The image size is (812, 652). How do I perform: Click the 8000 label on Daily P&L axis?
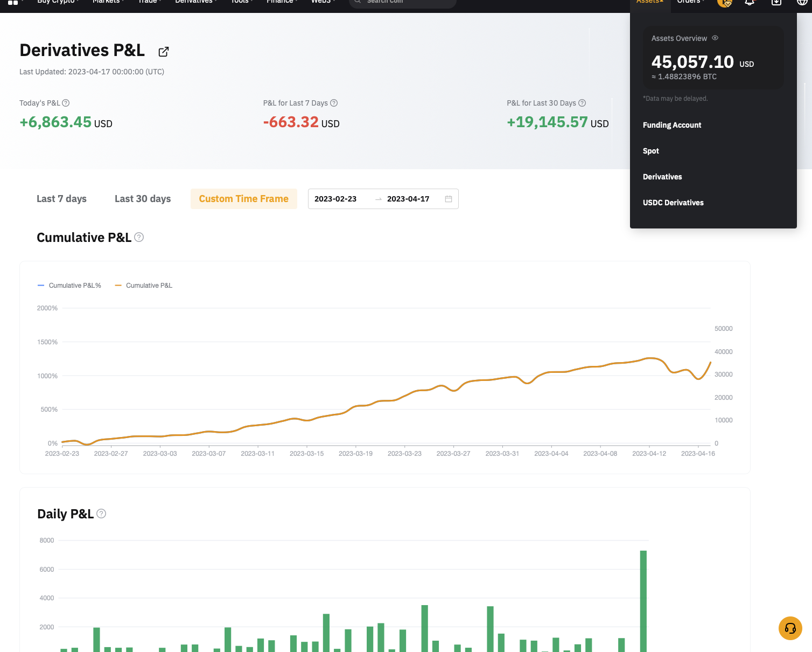tap(47, 540)
